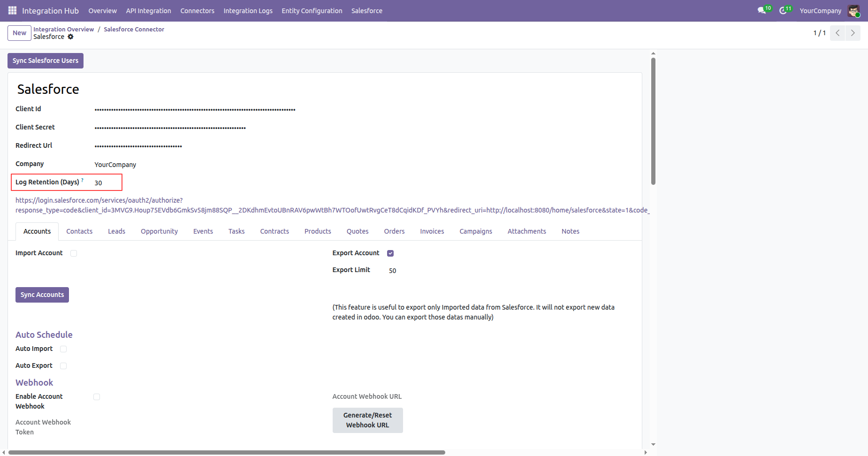Click Generate/Reset Webhook URL button

(x=368, y=420)
